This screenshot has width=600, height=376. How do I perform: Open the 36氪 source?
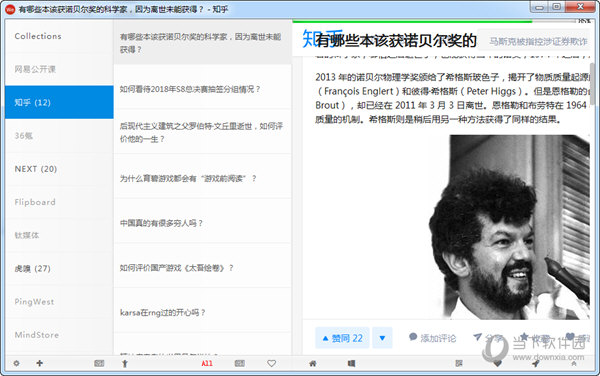coord(59,135)
